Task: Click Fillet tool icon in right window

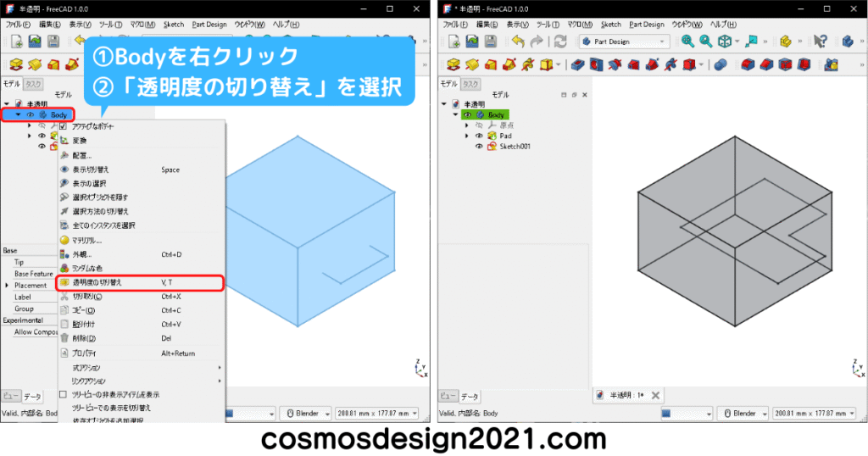Action: coord(748,65)
